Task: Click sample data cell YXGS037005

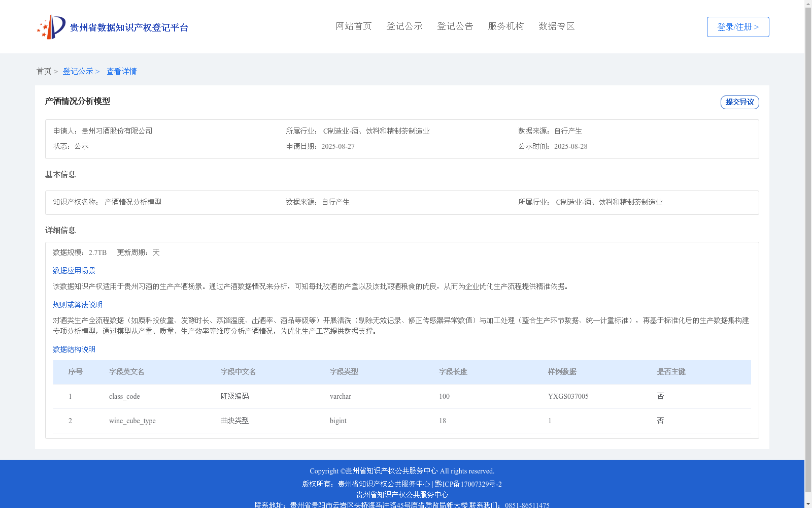Action: (568, 396)
